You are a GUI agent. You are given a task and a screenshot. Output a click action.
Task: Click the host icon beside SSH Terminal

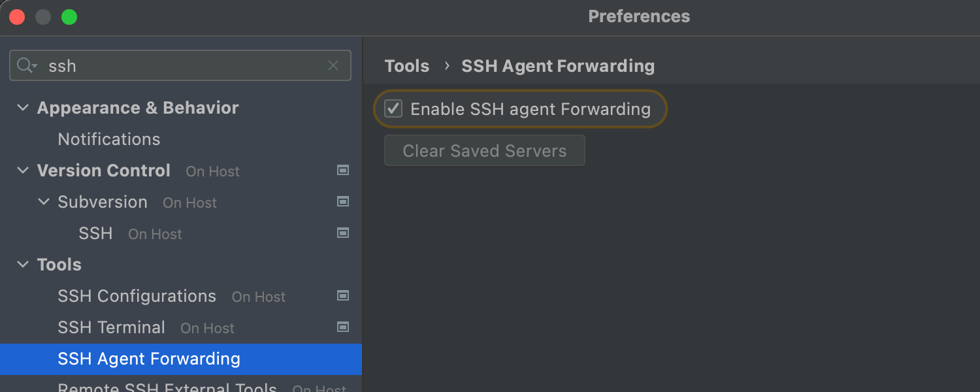tap(343, 327)
